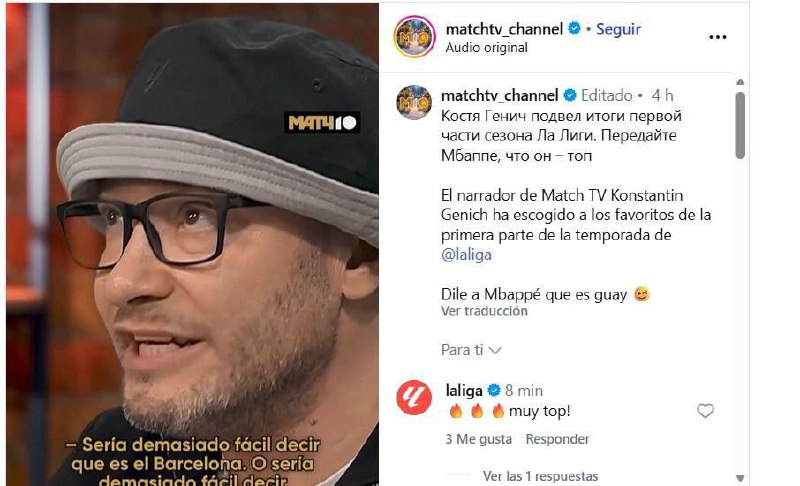Expand the Para ti comments filter

471,350
